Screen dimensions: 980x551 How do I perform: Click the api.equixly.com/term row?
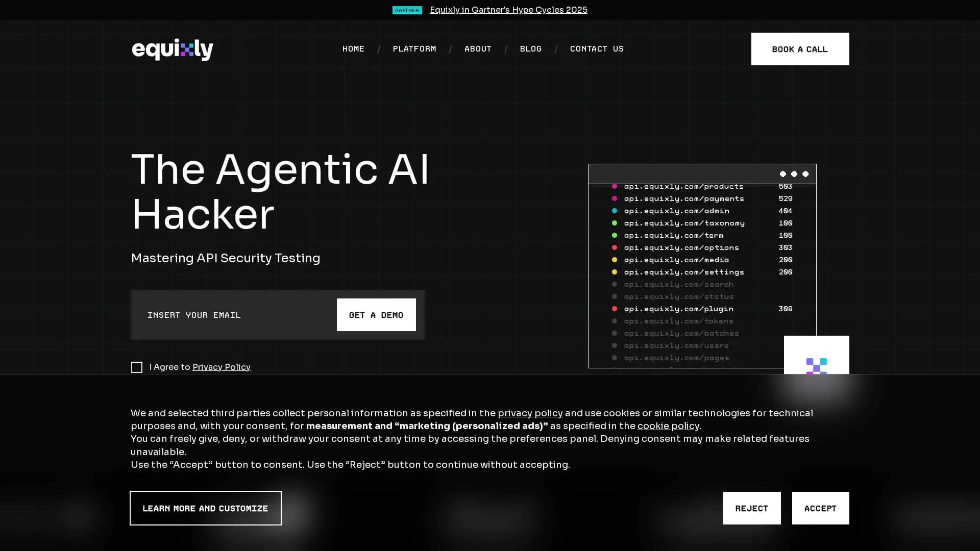702,235
